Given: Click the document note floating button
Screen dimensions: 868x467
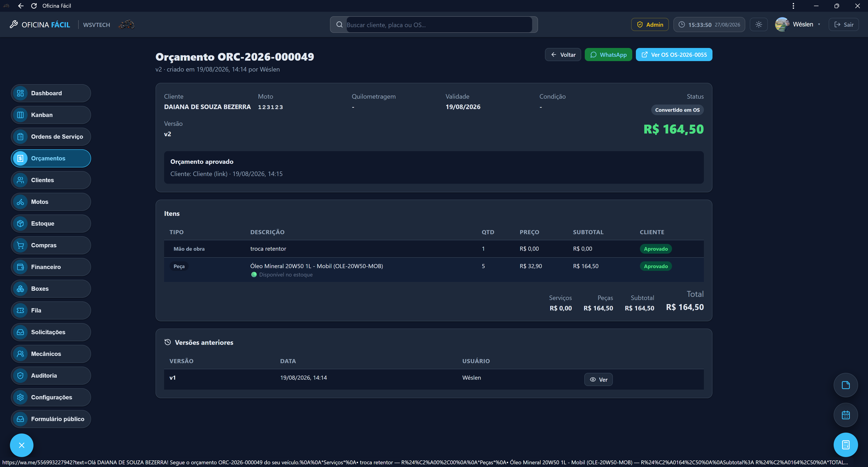Looking at the screenshot, I should click(845, 385).
